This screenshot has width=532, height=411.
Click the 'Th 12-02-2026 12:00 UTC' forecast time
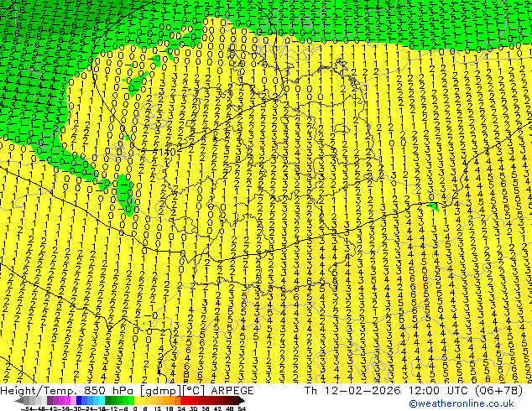point(387,391)
